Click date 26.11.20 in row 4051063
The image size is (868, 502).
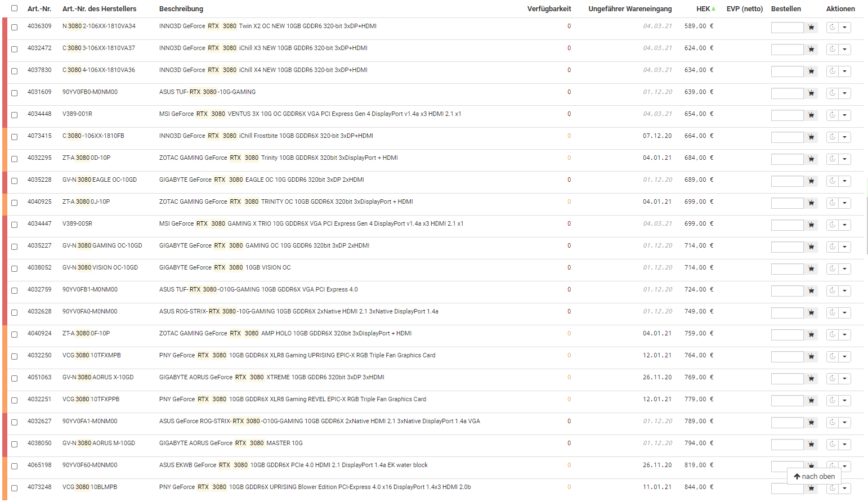coord(657,377)
